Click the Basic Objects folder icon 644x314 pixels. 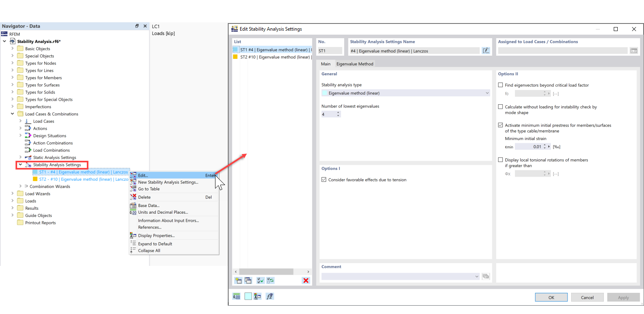[20, 49]
